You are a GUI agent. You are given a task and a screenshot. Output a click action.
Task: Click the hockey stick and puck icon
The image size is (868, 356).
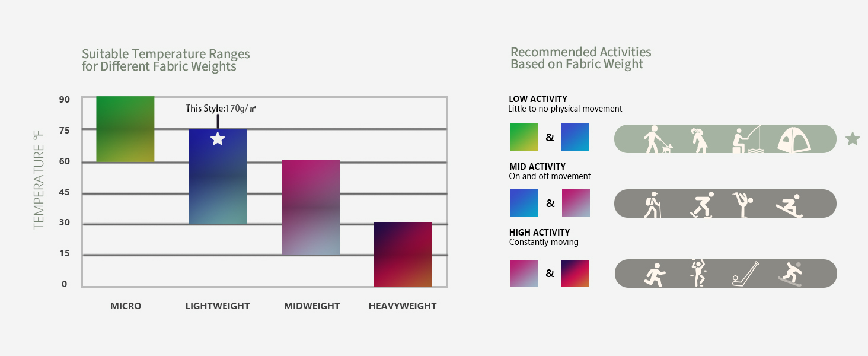(746, 273)
